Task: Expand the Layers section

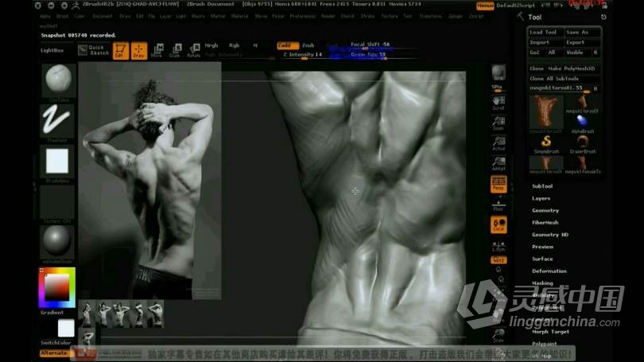Action: 541,198
